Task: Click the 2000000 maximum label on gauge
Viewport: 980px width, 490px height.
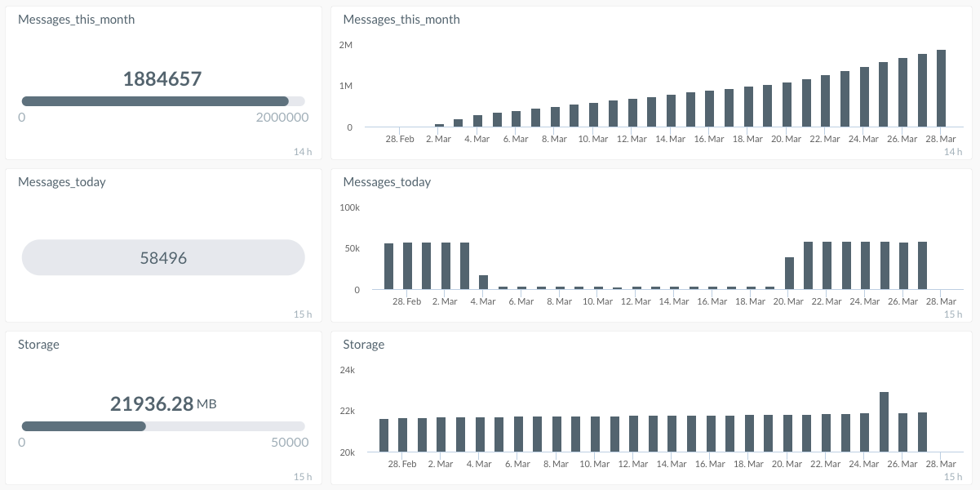Action: (x=282, y=118)
